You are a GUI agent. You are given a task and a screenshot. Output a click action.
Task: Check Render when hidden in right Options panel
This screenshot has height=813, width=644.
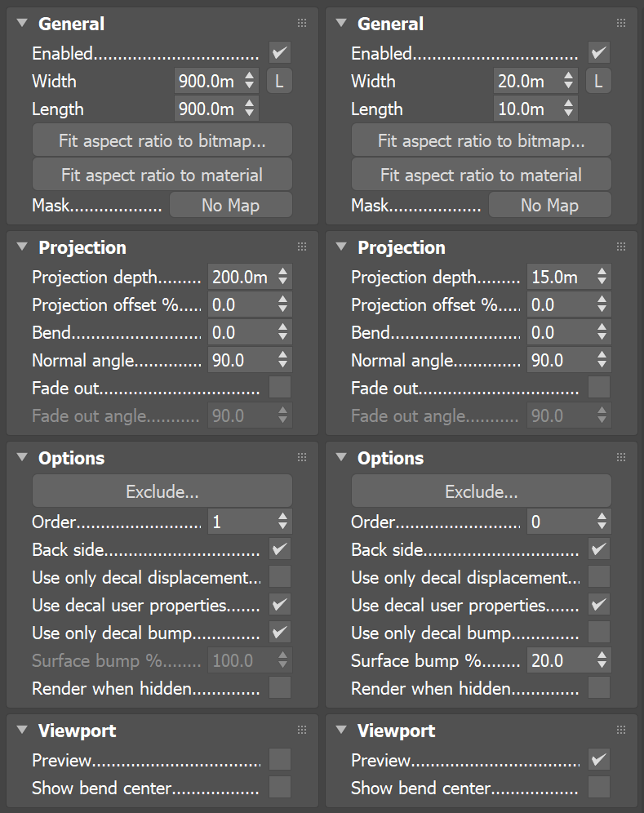(599, 688)
